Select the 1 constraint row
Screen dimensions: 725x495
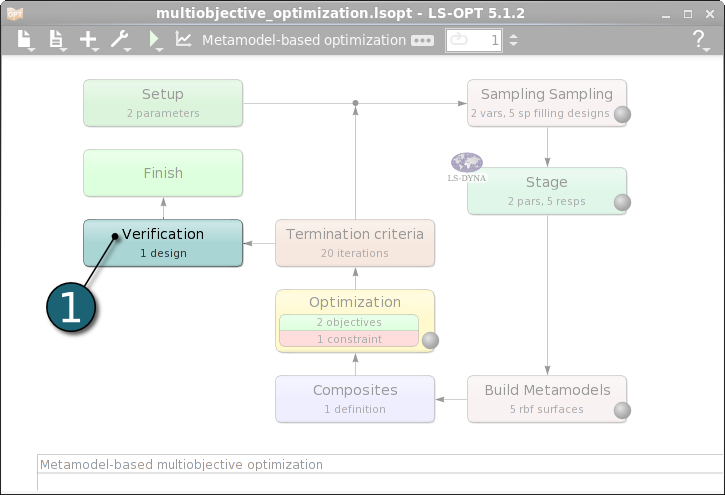349,339
